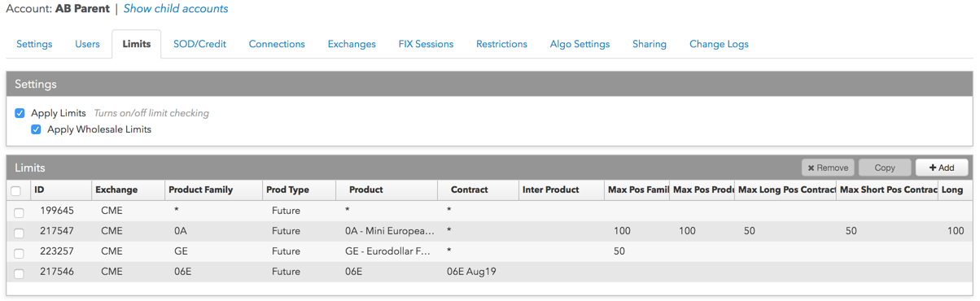
Task: Select the checkbox for limit ID 199645
Action: tap(20, 212)
